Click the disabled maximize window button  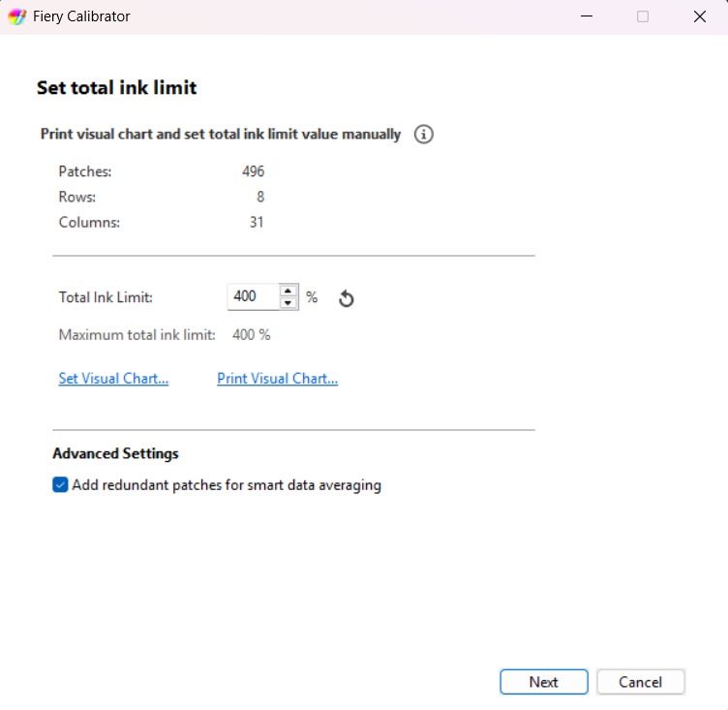(x=643, y=16)
